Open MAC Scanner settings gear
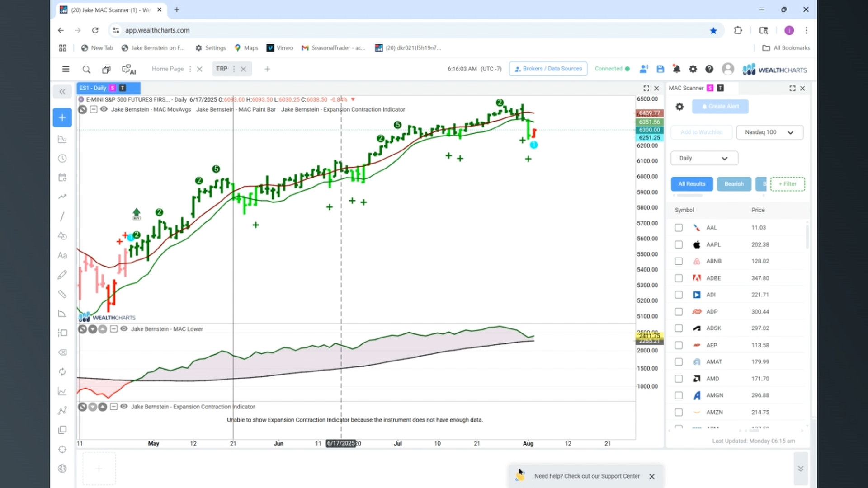The height and width of the screenshot is (488, 868). click(679, 107)
